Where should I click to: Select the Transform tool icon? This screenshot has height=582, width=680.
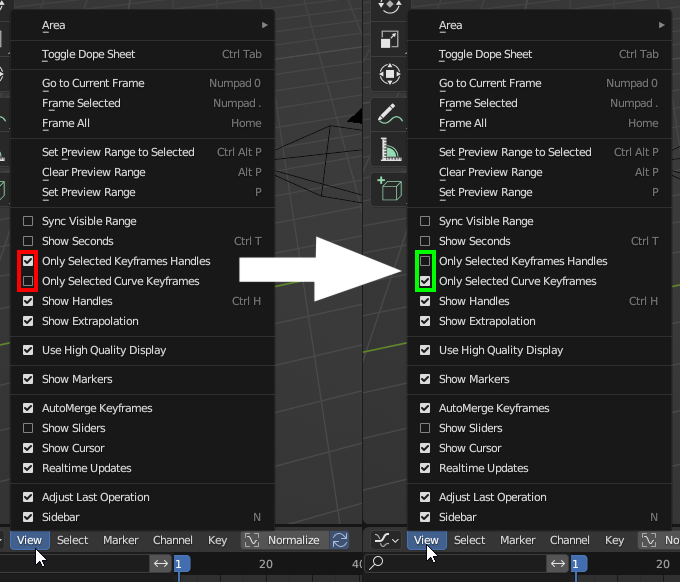(x=389, y=74)
